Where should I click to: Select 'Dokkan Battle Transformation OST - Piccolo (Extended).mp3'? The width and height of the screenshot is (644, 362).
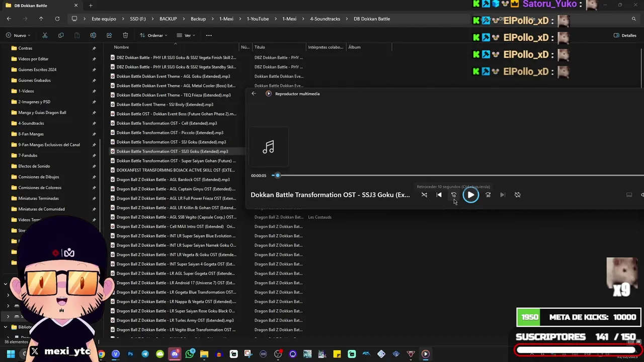point(170,133)
